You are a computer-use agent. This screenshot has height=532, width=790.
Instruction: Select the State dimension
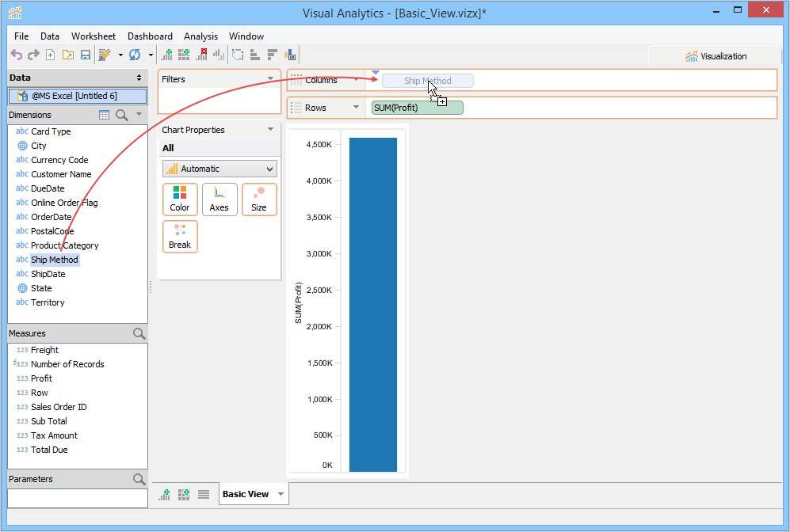pos(41,288)
